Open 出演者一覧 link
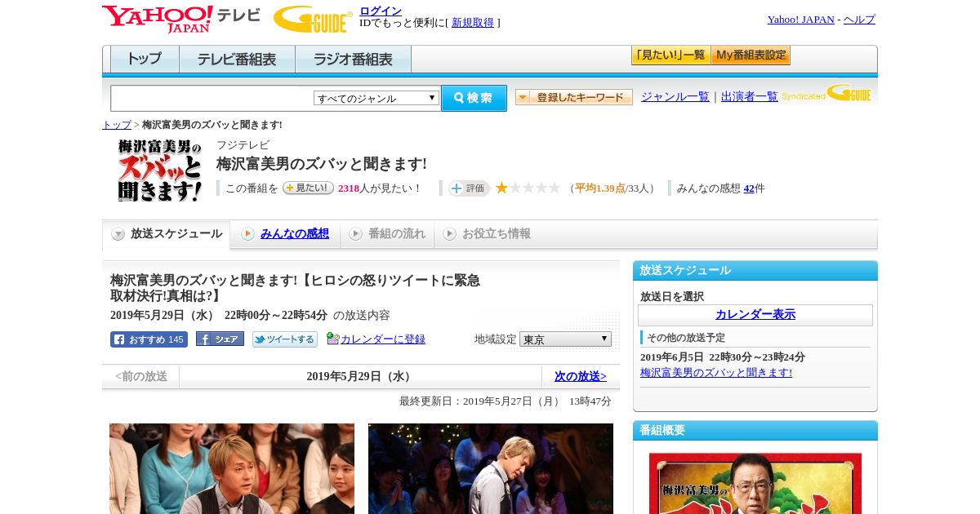Image resolution: width=980 pixels, height=514 pixels. click(750, 97)
